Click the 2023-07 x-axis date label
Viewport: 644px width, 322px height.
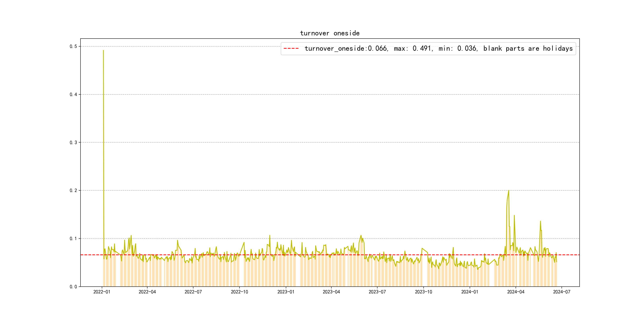(x=377, y=292)
